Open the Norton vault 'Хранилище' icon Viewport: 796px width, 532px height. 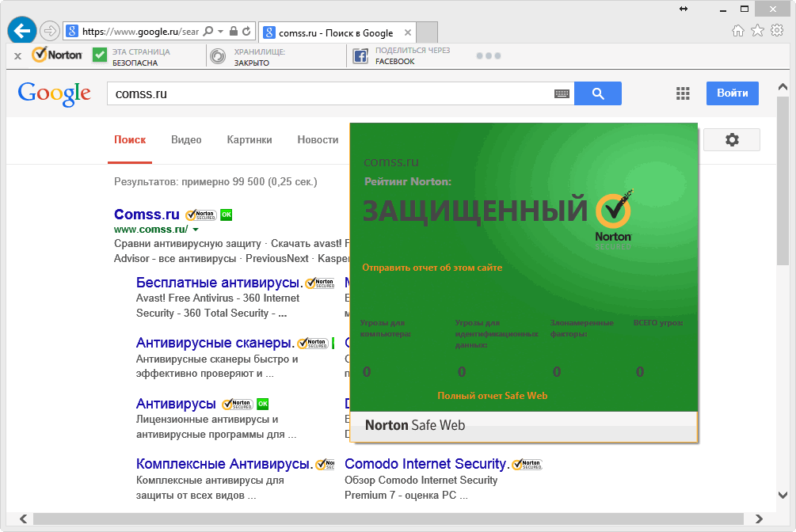(218, 56)
